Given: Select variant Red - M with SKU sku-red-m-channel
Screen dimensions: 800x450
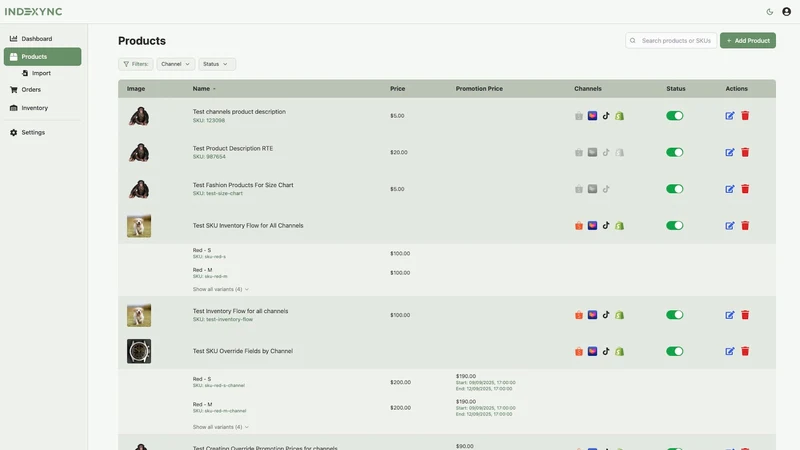Looking at the screenshot, I should point(219,407).
